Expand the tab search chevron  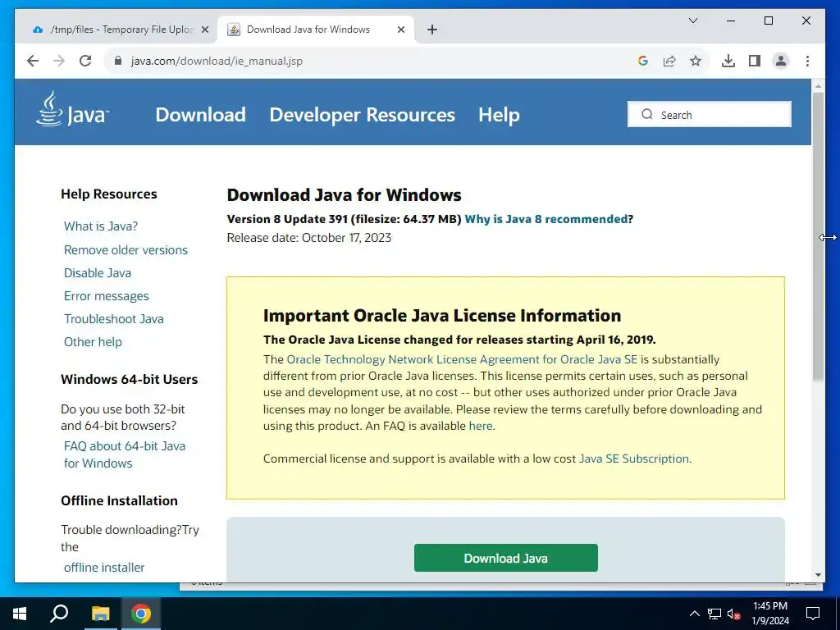click(692, 21)
